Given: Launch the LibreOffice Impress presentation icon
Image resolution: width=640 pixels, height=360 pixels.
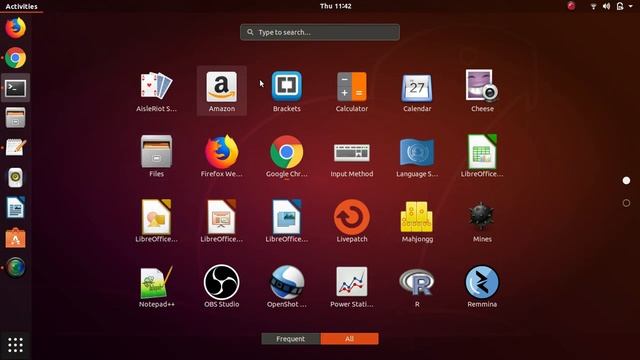Looking at the screenshot, I should click(x=222, y=221).
